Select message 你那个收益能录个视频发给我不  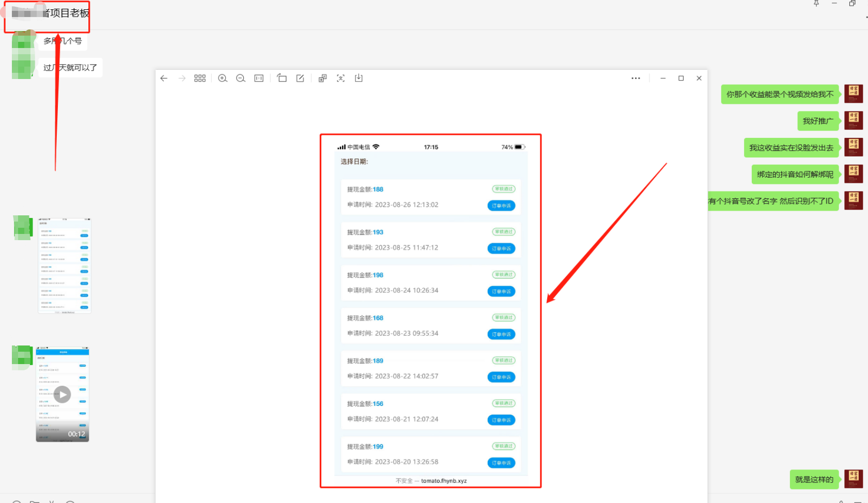pyautogui.click(x=780, y=94)
